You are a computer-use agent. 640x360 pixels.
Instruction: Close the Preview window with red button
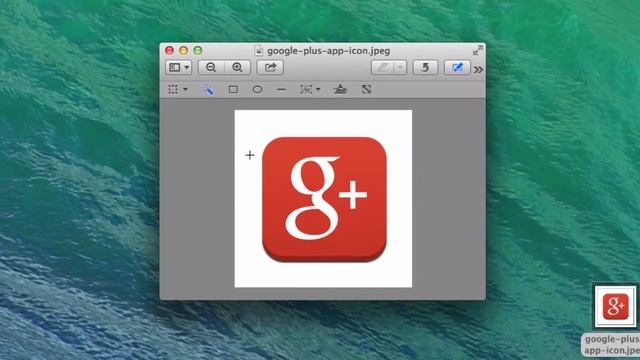coord(169,51)
